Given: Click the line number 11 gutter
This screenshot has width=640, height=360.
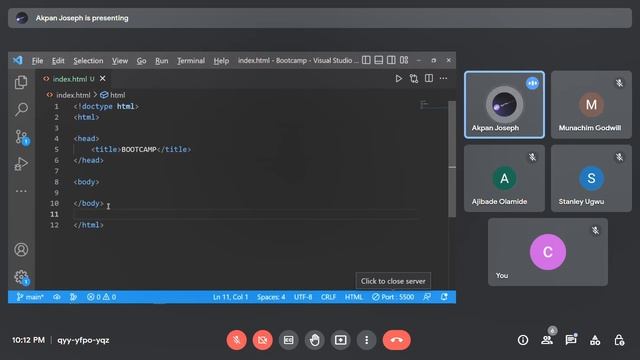Looking at the screenshot, I should 54,214.
